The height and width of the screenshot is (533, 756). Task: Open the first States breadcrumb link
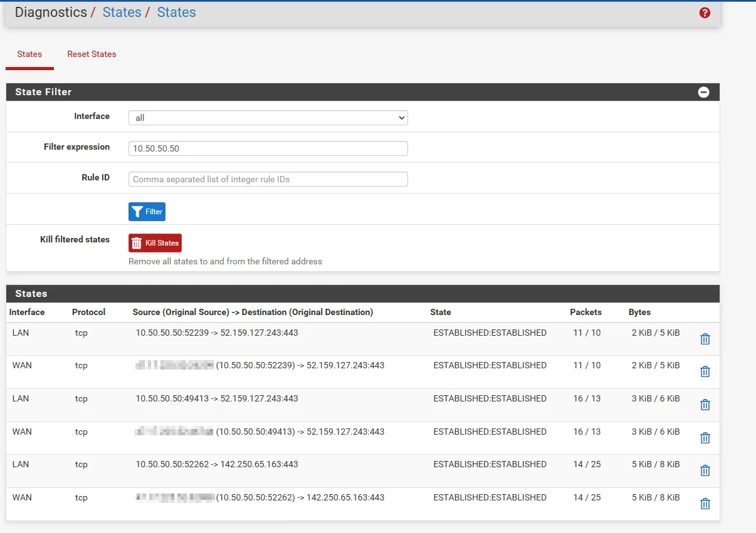coord(122,13)
